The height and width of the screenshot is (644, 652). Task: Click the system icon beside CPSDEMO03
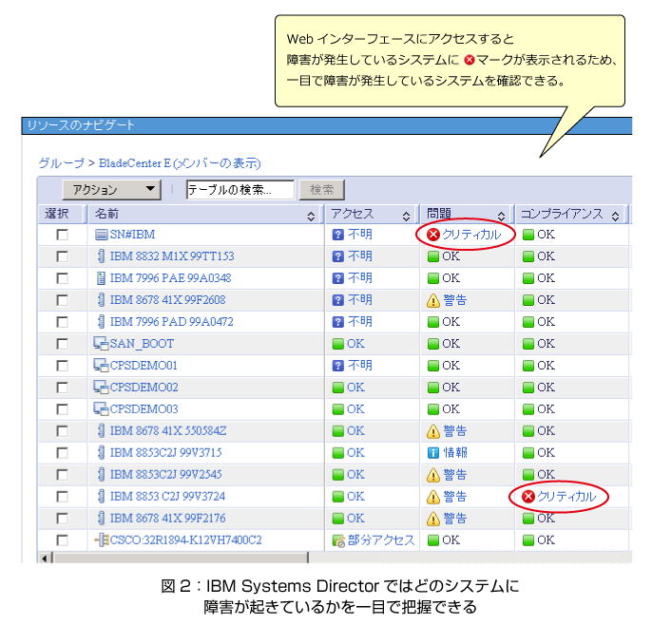coord(101,408)
